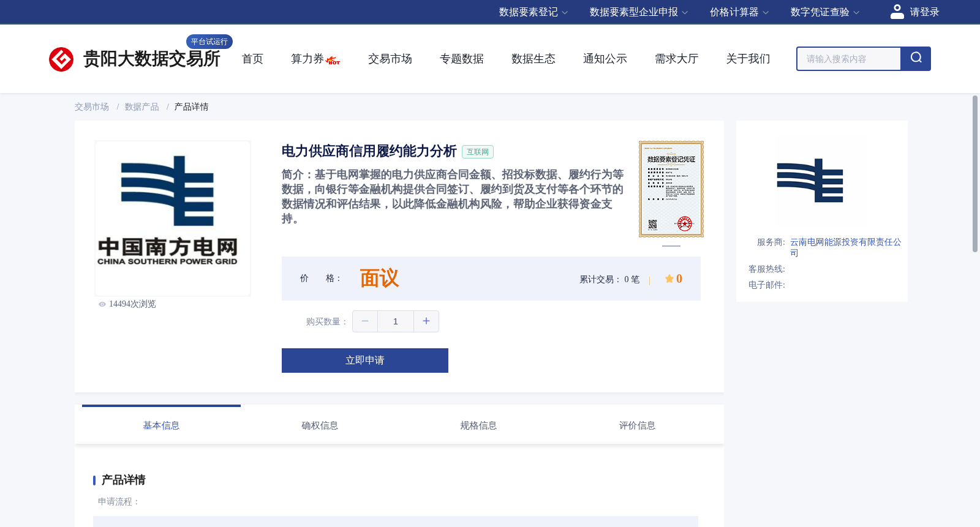The width and height of the screenshot is (980, 527).
Task: Click the service provider logo image
Action: [x=810, y=181]
